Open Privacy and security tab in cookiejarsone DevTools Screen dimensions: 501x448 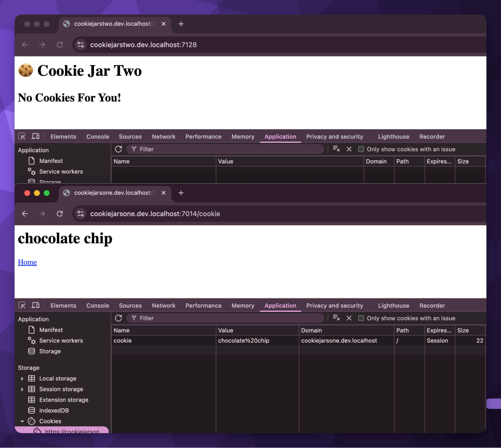coord(335,306)
